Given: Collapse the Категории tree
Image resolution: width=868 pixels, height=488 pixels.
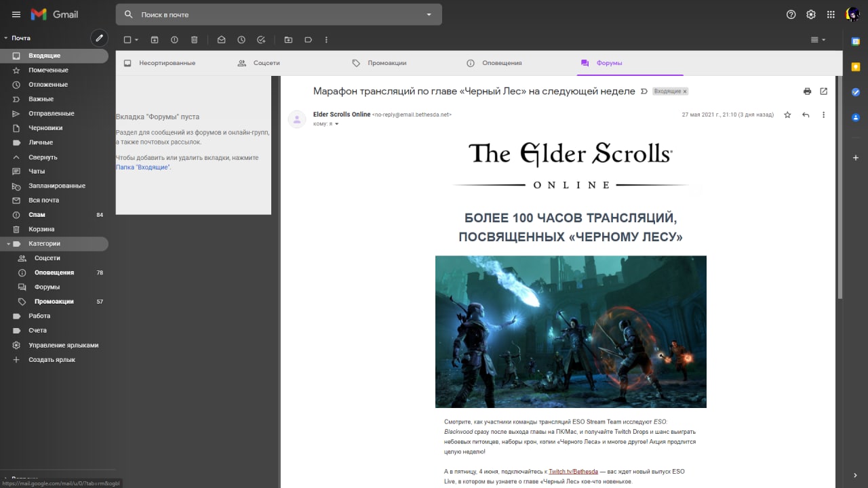Looking at the screenshot, I should [x=8, y=243].
